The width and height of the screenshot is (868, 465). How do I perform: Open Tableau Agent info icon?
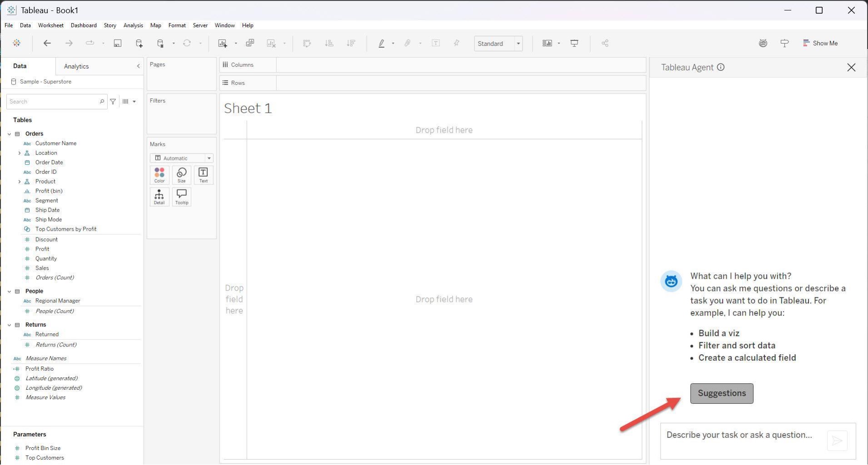pos(721,67)
